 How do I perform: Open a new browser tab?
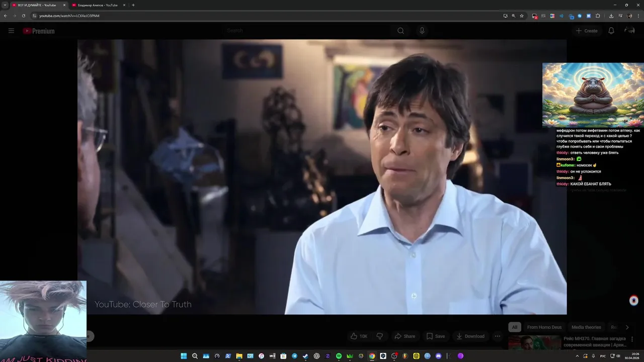(133, 5)
